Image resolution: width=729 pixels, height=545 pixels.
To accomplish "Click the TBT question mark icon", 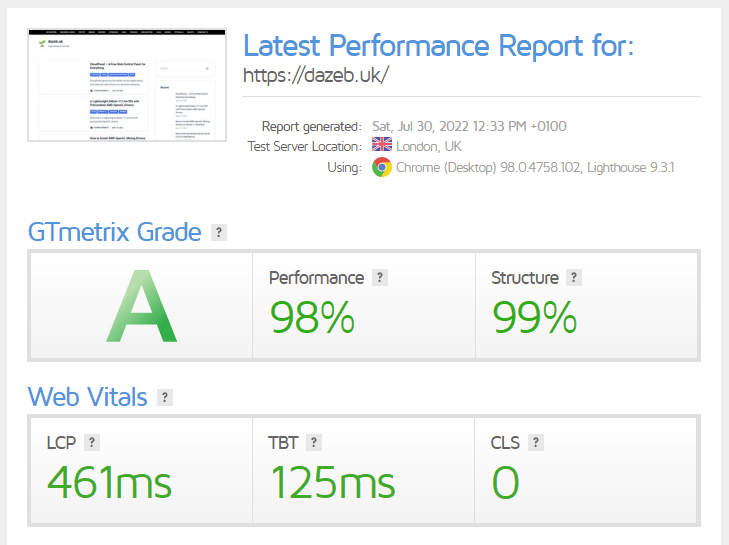I will pyautogui.click(x=314, y=442).
